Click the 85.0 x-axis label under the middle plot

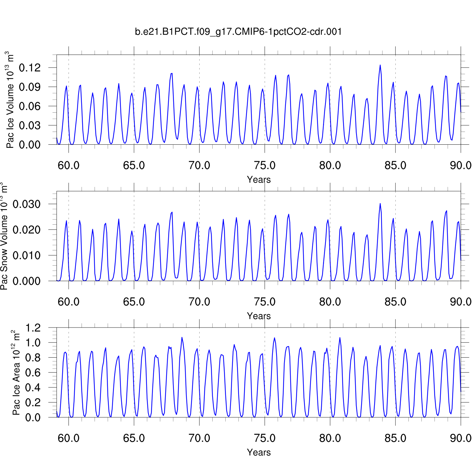(395, 302)
